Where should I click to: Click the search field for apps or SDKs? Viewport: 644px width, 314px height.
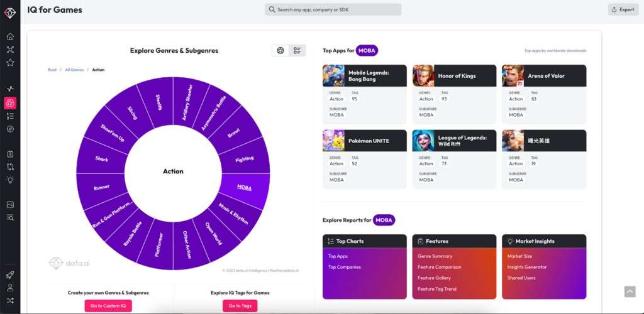coord(333,9)
